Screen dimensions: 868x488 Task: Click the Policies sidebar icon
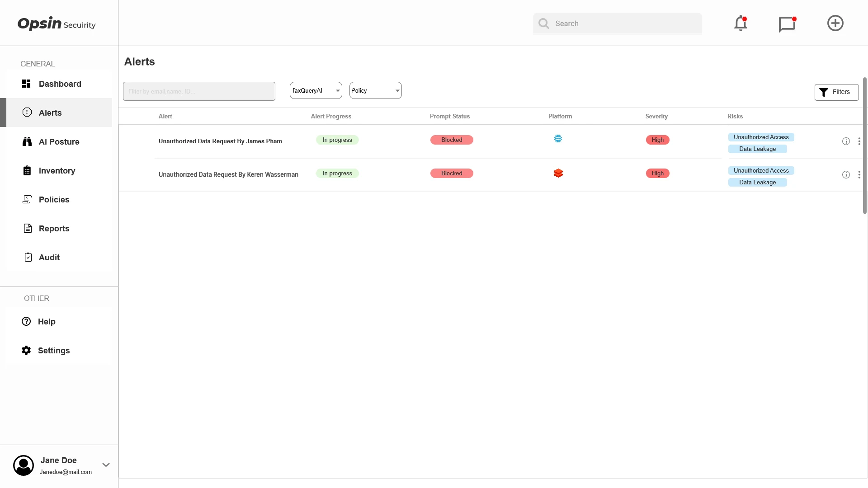(27, 199)
